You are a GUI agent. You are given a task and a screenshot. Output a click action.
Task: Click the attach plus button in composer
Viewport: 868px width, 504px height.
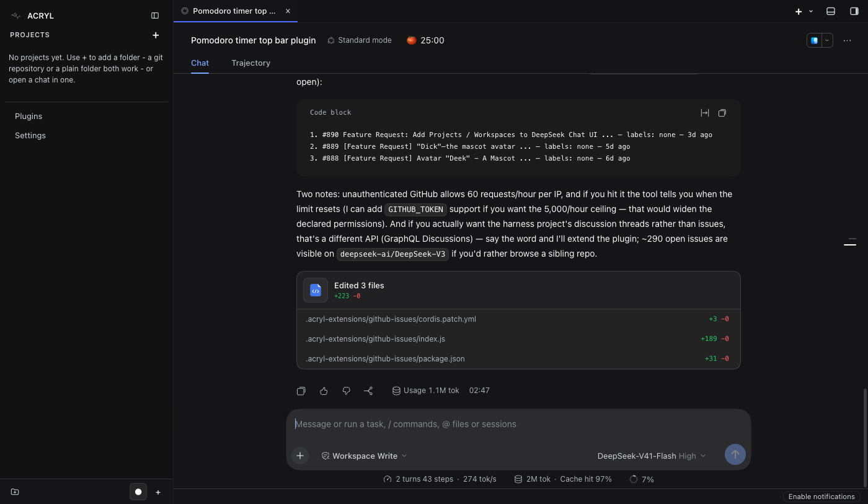point(300,456)
